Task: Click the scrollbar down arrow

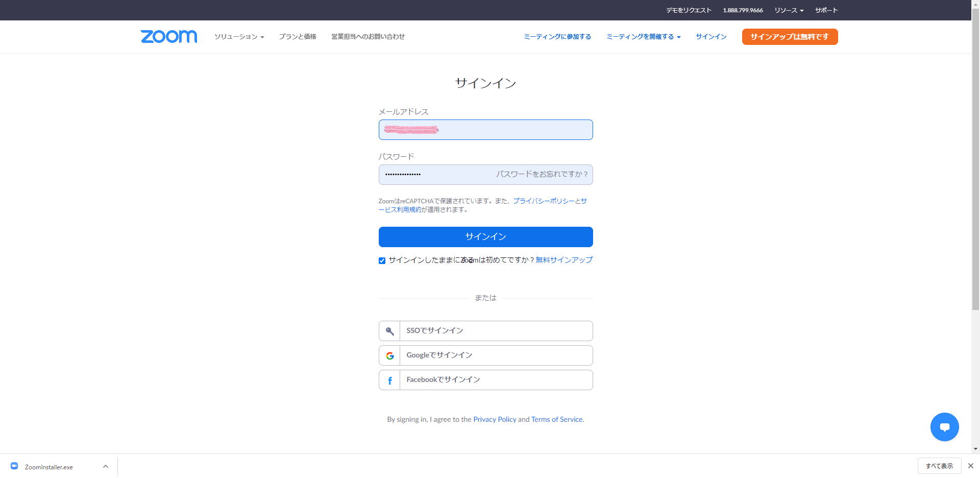Action: point(975,449)
